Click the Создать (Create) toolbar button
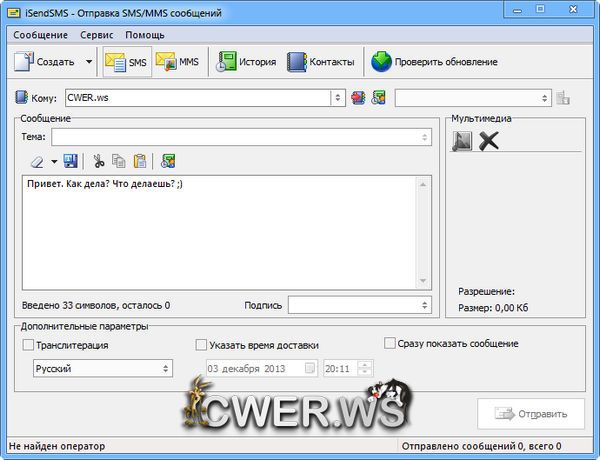 [x=45, y=62]
